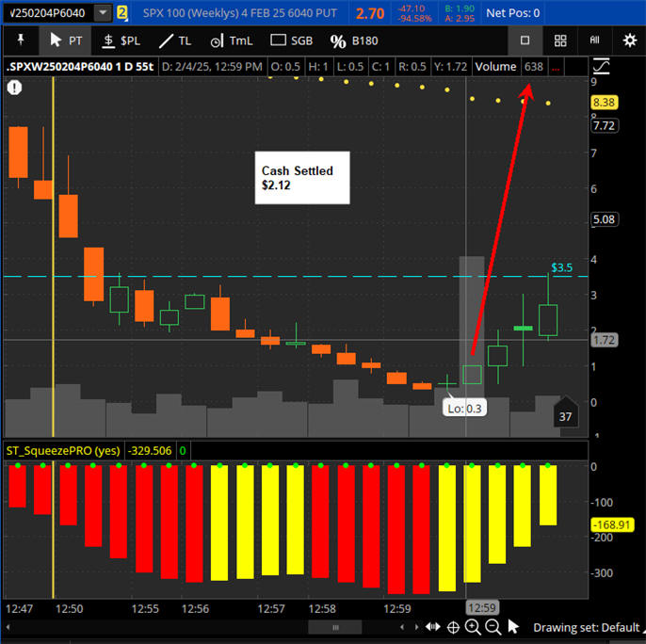
Task: Click the ST_SqueezePRO (yes) study label
Action: (x=63, y=451)
